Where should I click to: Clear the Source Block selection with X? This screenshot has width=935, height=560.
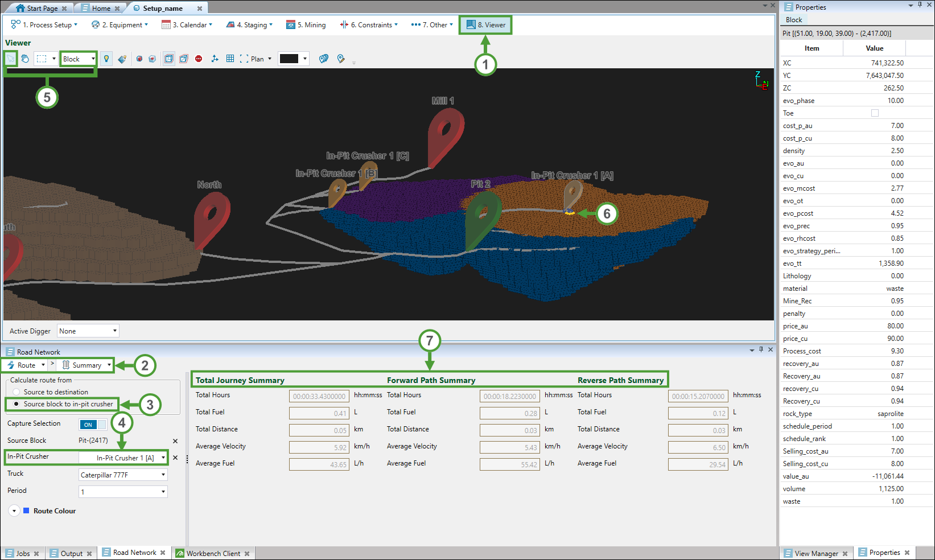point(175,441)
